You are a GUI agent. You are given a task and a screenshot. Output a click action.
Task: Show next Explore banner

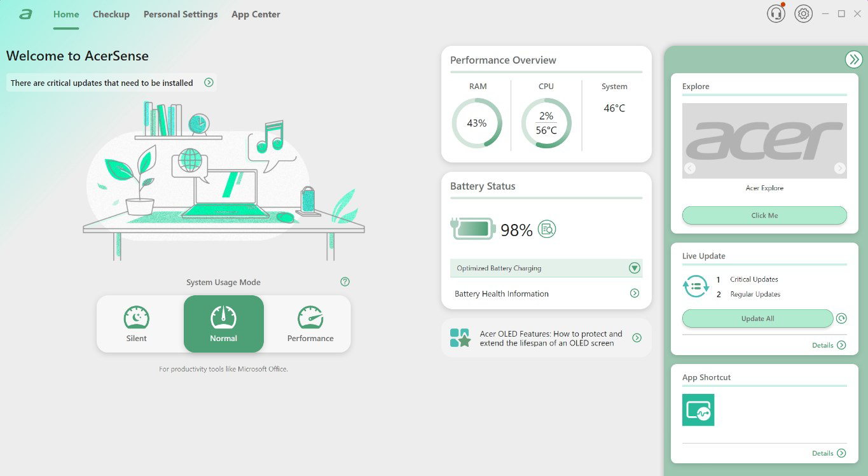pyautogui.click(x=839, y=169)
